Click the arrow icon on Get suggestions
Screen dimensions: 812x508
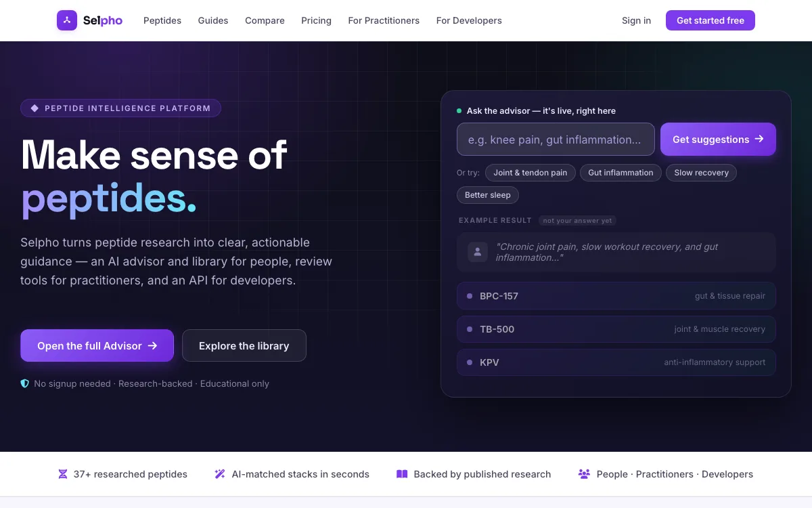(x=759, y=139)
